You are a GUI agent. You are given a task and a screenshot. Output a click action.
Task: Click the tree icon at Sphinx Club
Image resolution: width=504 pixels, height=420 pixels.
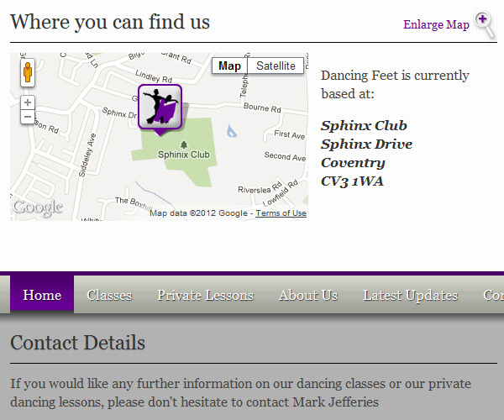tap(184, 144)
